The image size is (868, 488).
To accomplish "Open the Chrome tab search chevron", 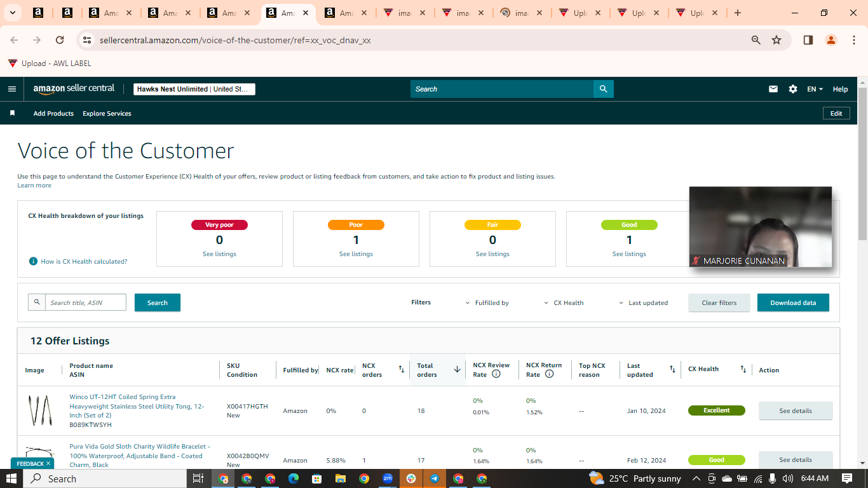I will click(13, 13).
